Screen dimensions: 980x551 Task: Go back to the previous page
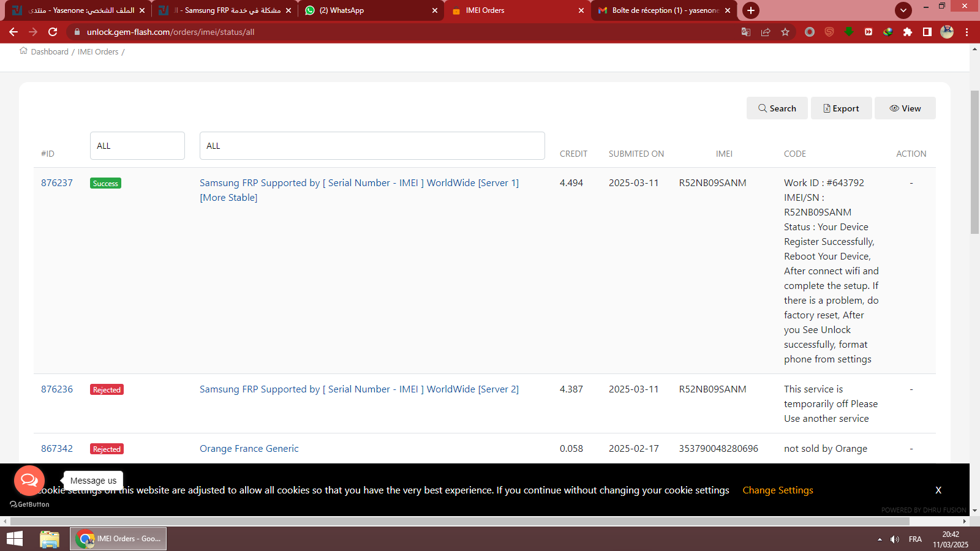click(x=13, y=32)
